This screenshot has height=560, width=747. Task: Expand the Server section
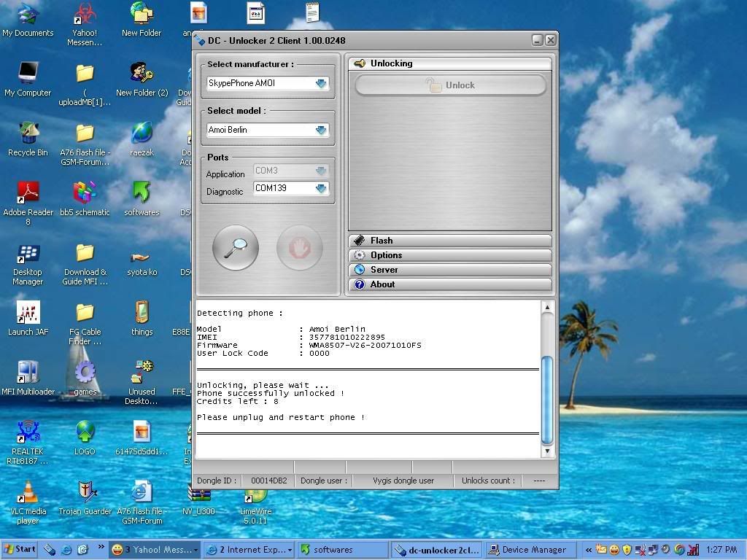pos(450,270)
